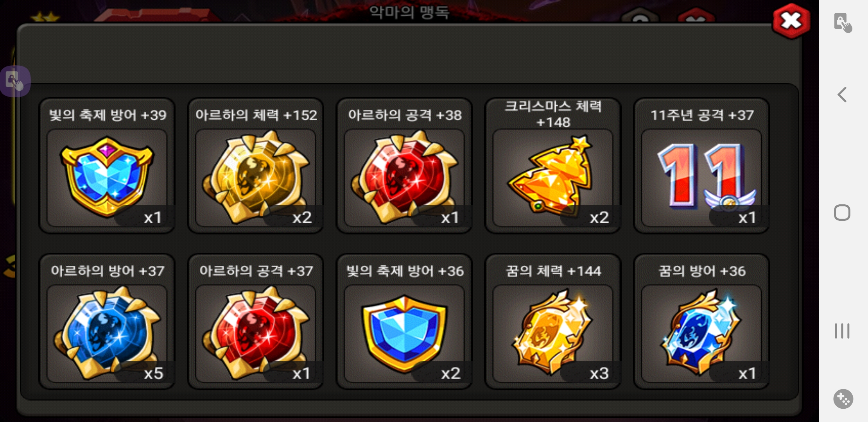Open the Android recent apps button
Viewport: 868px width, 422px height.
[x=842, y=331]
